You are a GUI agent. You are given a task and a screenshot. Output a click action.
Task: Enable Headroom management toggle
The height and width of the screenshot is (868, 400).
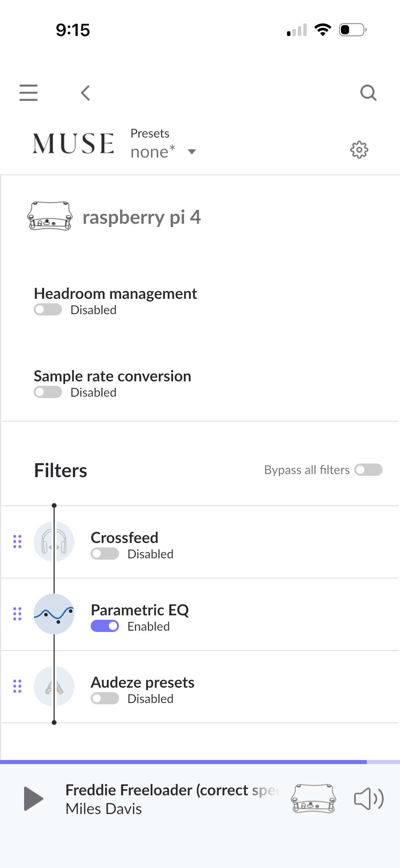[x=48, y=310]
